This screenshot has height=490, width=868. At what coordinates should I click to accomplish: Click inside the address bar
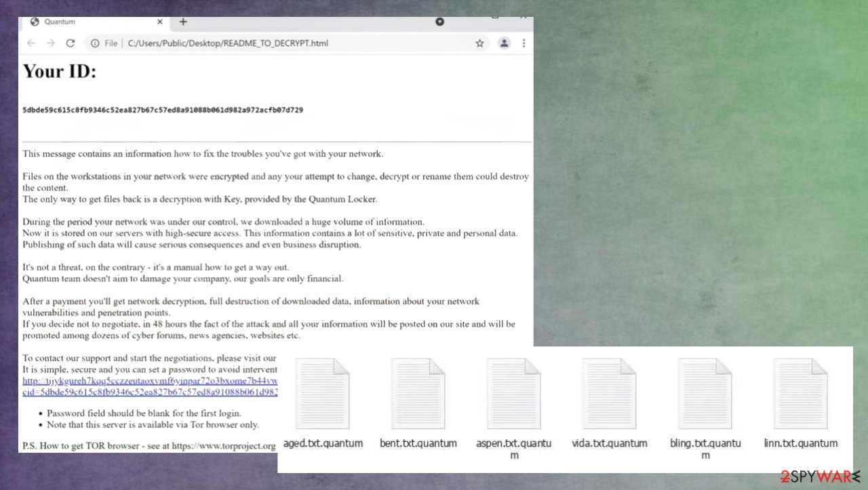pos(271,43)
